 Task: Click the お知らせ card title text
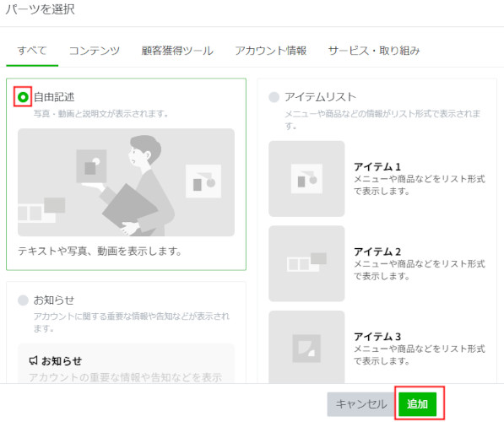click(x=54, y=300)
